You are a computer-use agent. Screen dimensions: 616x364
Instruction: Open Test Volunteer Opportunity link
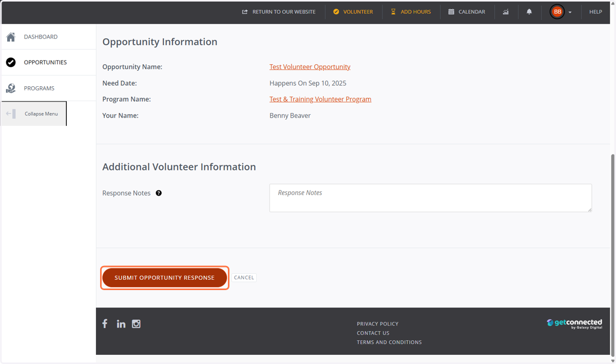click(x=310, y=67)
